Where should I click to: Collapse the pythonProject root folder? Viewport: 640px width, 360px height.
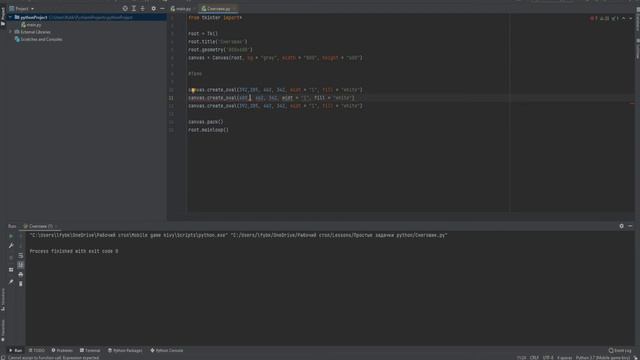coord(10,18)
